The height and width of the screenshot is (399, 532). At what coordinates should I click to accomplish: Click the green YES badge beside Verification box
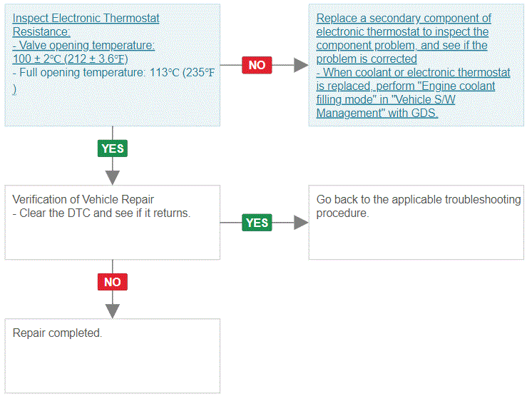[257, 223]
